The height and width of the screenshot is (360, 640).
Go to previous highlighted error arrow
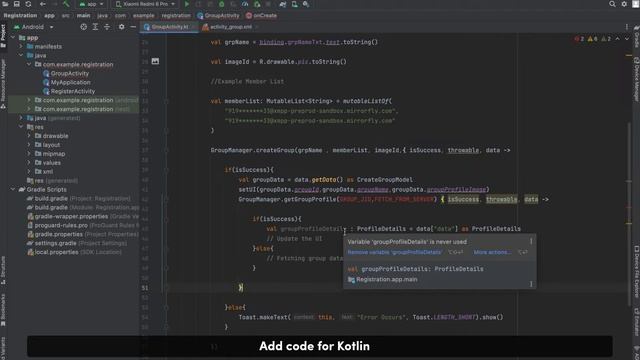tap(618, 39)
